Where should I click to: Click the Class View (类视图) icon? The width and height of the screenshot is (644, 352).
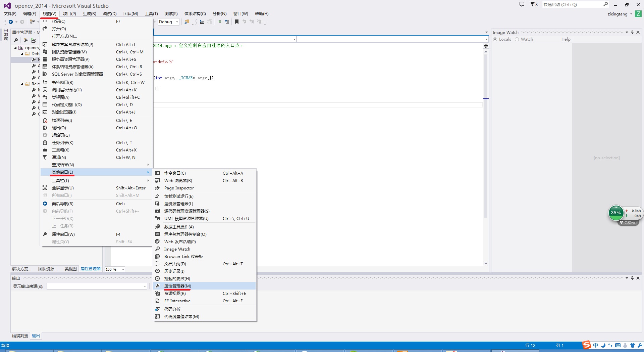45,97
